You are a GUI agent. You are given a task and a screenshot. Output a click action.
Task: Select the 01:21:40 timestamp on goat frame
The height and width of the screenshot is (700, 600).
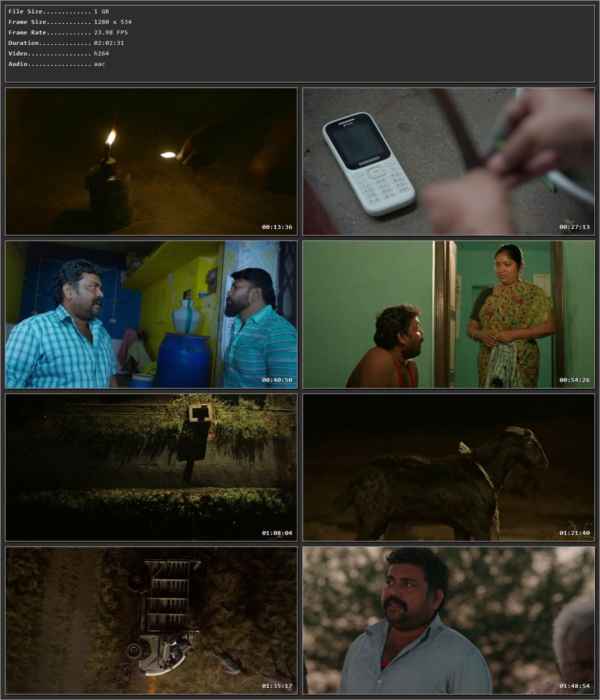[574, 533]
